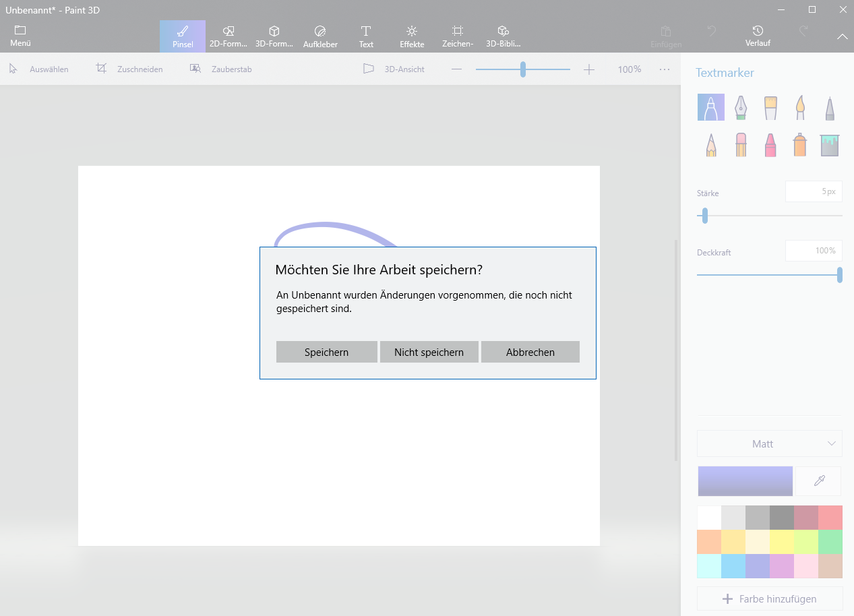Pick the white color swatch
The height and width of the screenshot is (616, 854).
point(709,518)
